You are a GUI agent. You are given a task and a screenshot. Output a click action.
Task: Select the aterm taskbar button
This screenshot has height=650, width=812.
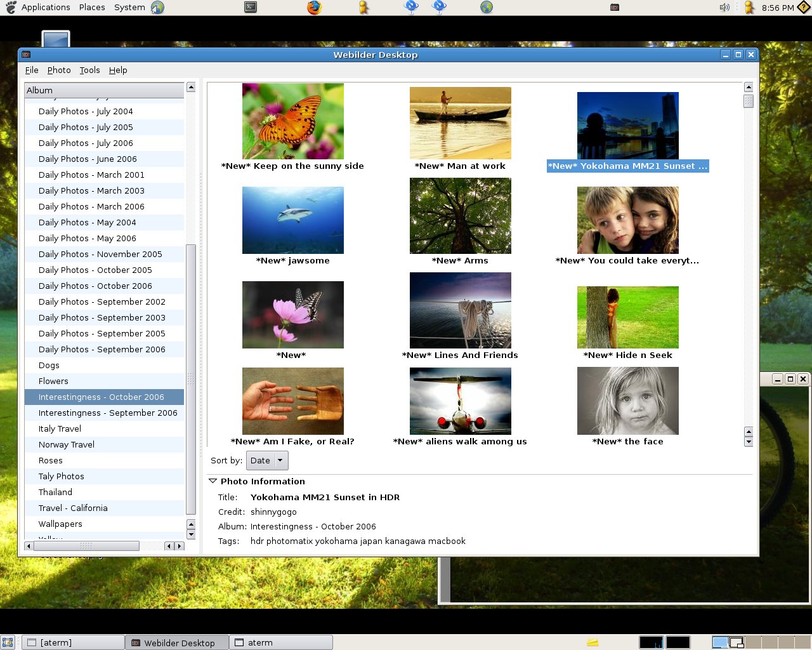coord(281,642)
